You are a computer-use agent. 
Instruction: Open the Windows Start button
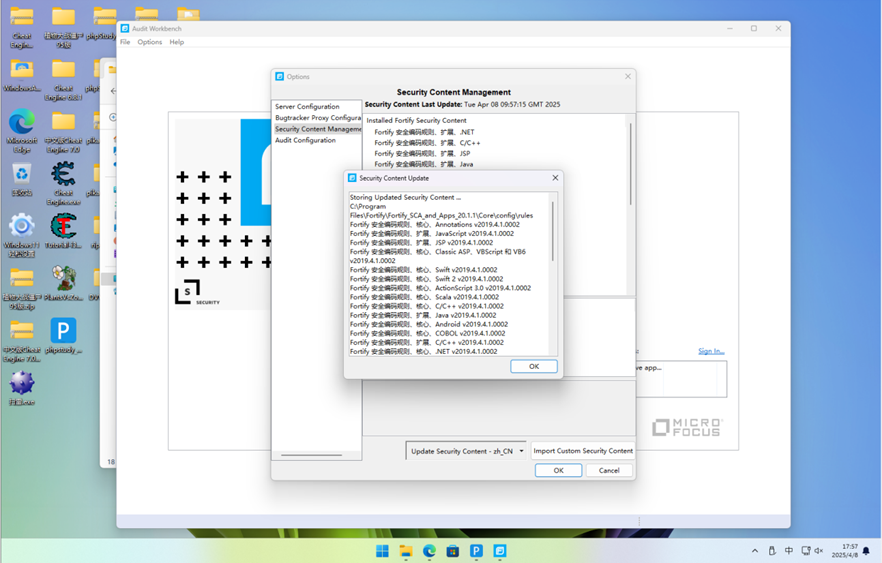coord(382,551)
